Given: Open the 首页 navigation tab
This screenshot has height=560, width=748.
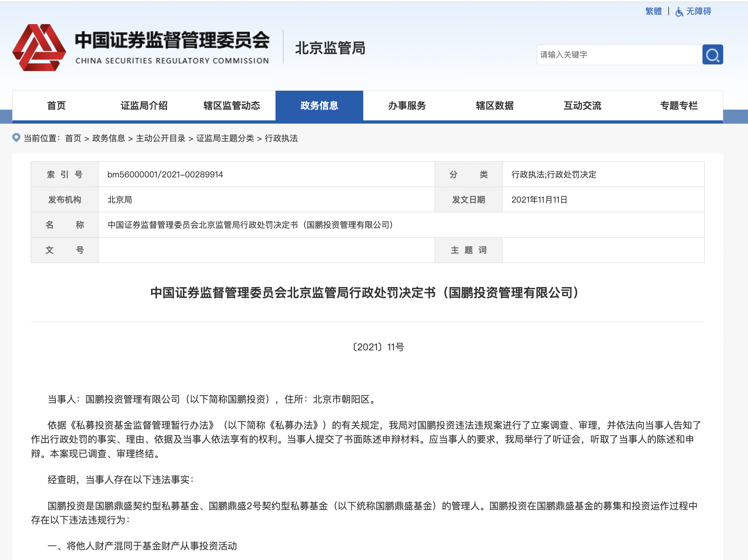Looking at the screenshot, I should pos(56,106).
